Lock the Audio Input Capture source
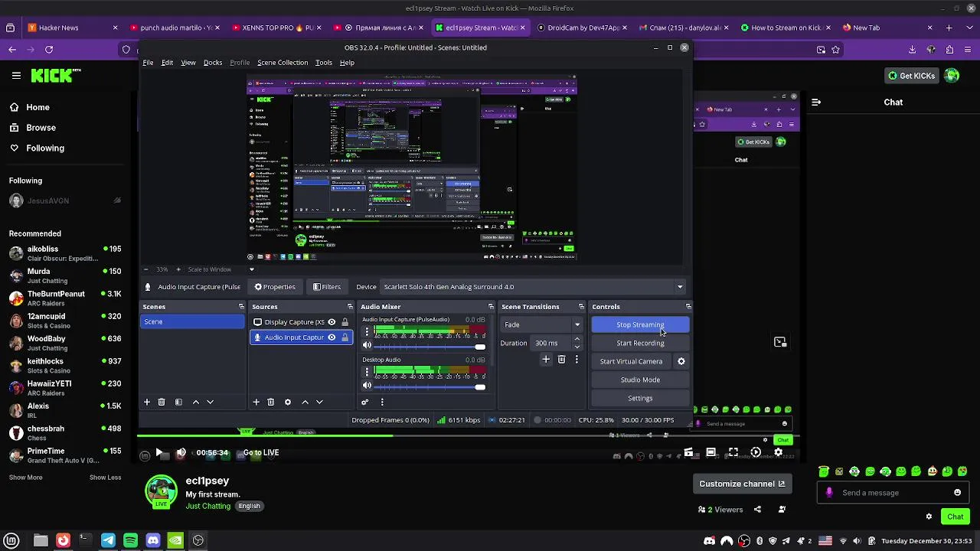Viewport: 980px width, 551px height. pos(345,337)
